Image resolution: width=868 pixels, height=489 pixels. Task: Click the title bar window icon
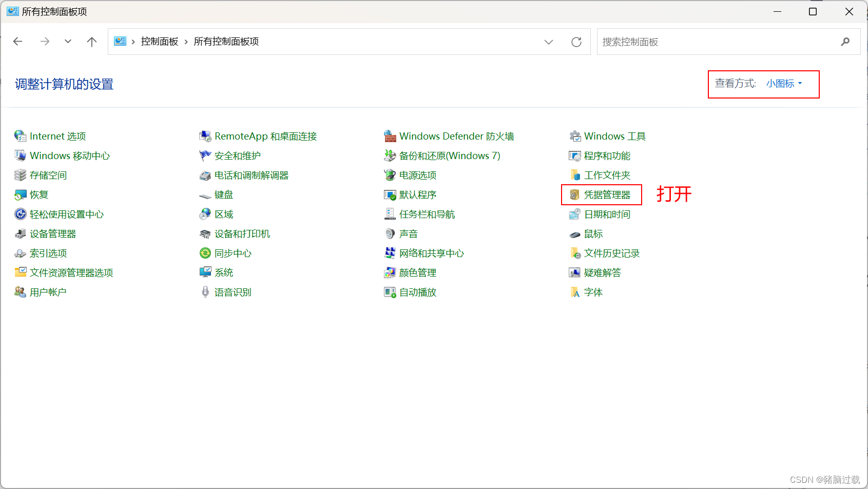[12, 11]
